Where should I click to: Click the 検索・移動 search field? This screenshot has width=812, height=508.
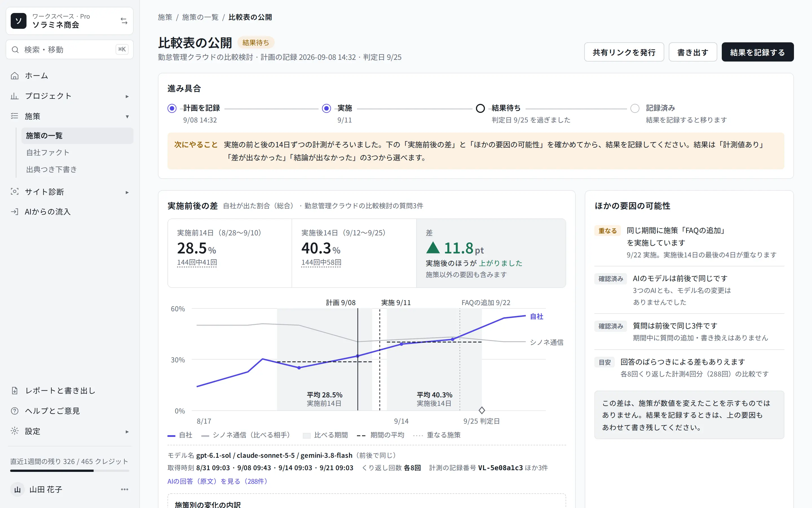pyautogui.click(x=69, y=49)
